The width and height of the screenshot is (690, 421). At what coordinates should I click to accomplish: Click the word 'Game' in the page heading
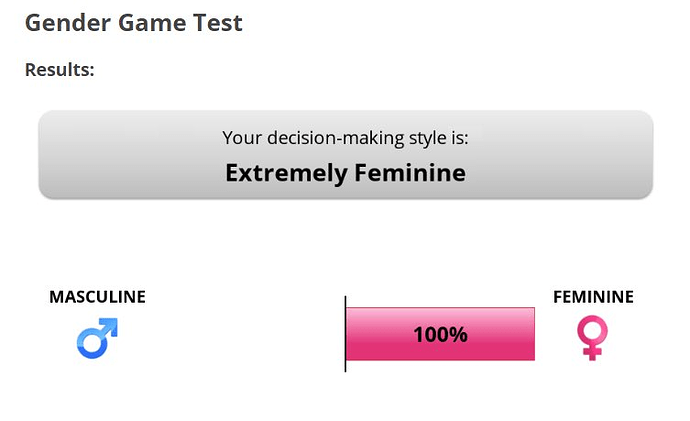pyautogui.click(x=152, y=23)
